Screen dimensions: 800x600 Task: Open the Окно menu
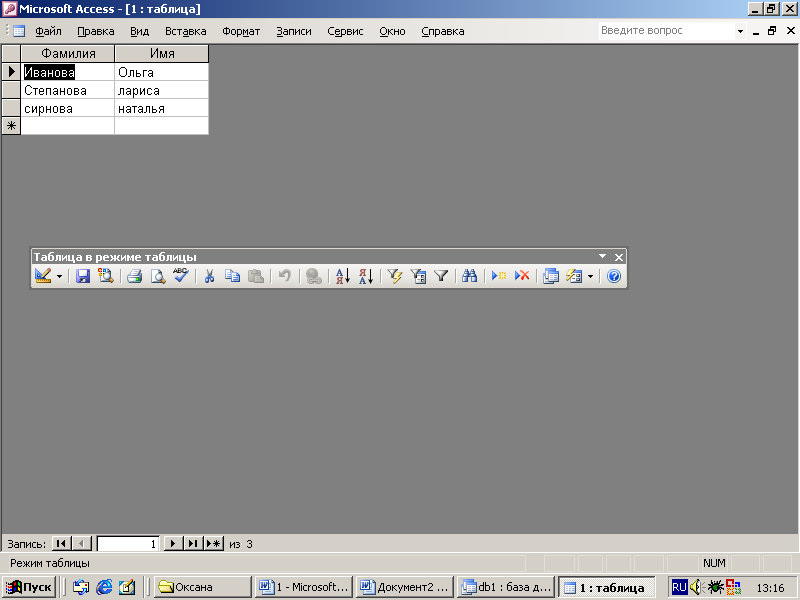392,31
